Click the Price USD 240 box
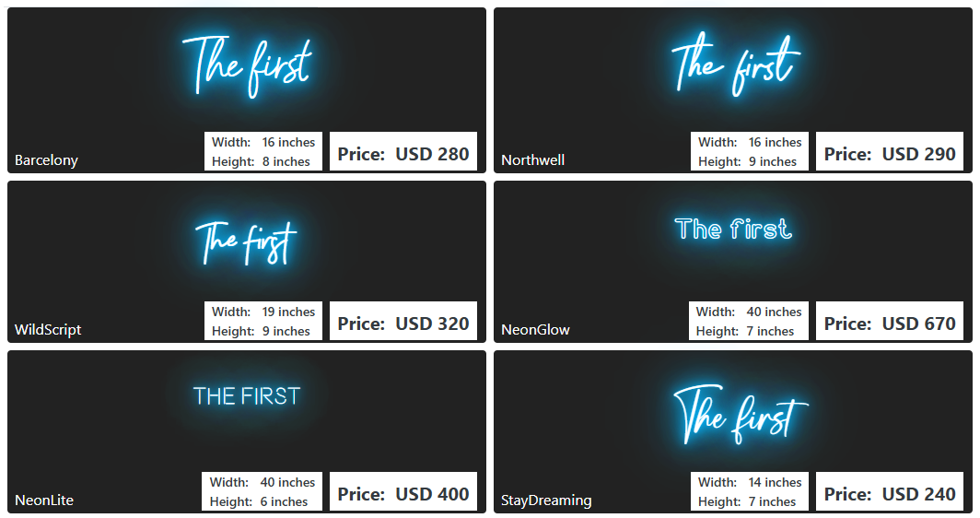The image size is (980, 518). (x=890, y=491)
